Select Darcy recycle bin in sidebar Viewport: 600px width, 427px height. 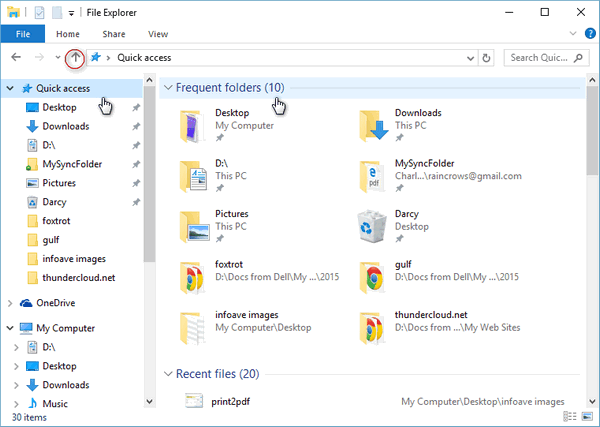point(54,202)
